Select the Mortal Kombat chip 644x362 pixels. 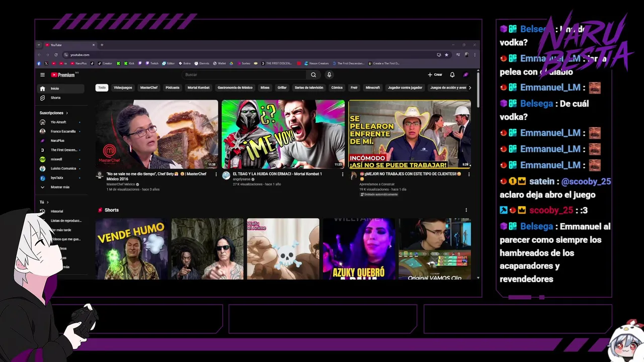click(198, 87)
